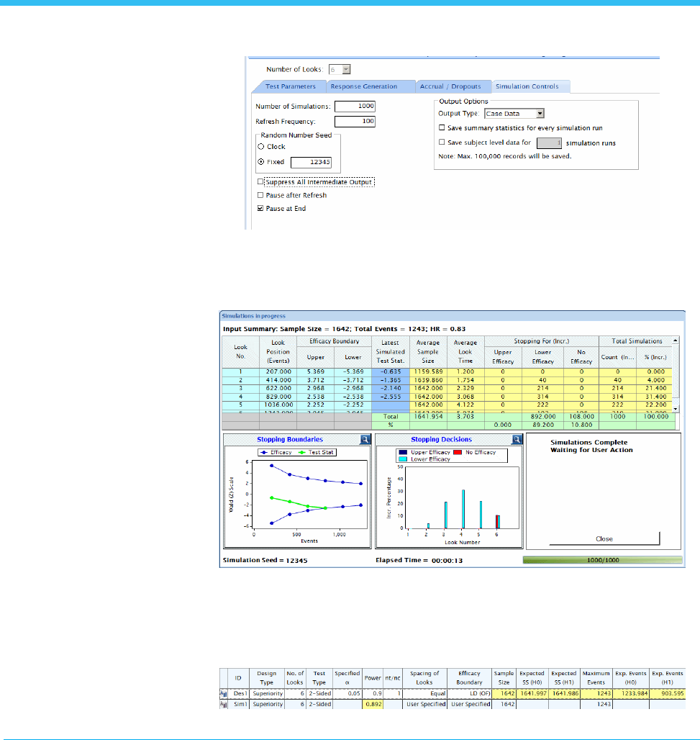Open the Accrual / Dropouts tab
700x740 pixels.
click(x=450, y=86)
